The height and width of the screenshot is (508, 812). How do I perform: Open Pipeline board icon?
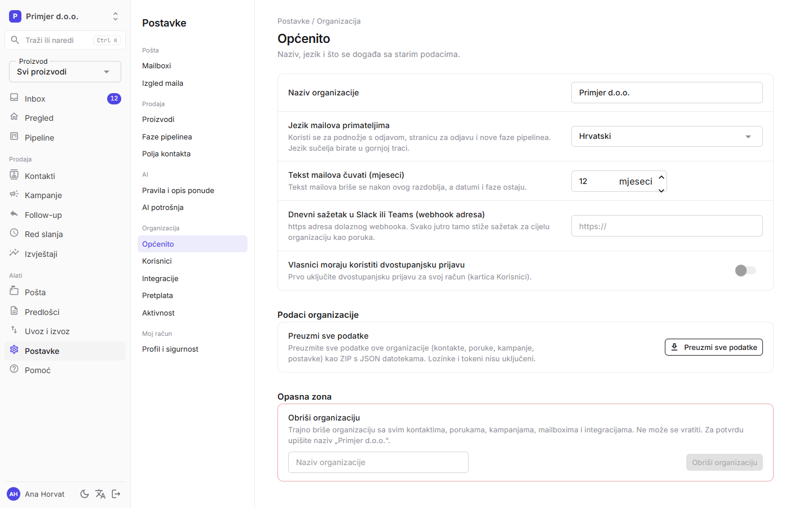coord(14,137)
